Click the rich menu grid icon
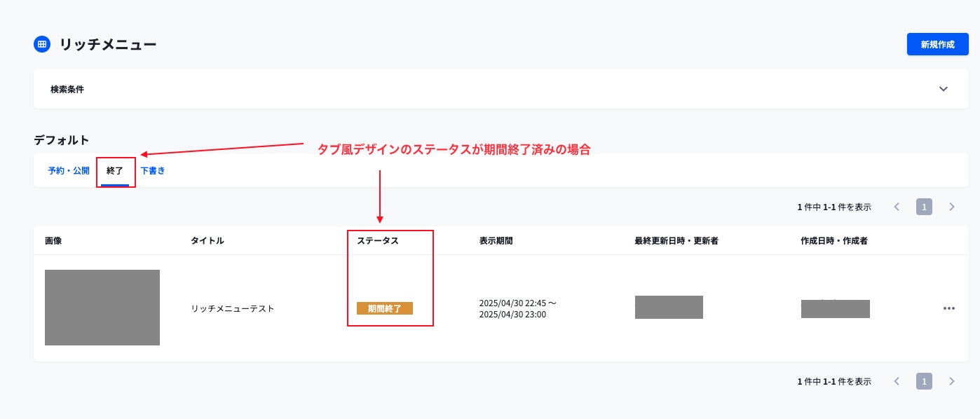The height and width of the screenshot is (419, 980). [x=42, y=44]
